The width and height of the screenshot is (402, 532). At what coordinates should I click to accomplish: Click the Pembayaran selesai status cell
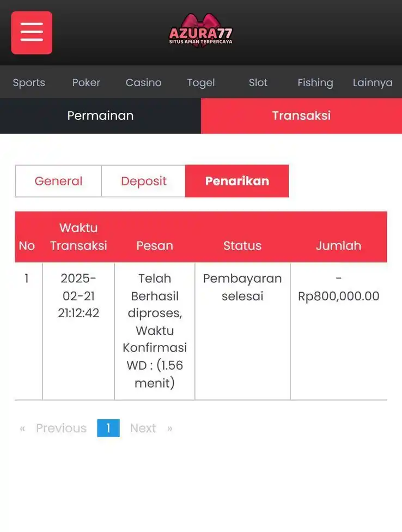(x=242, y=287)
